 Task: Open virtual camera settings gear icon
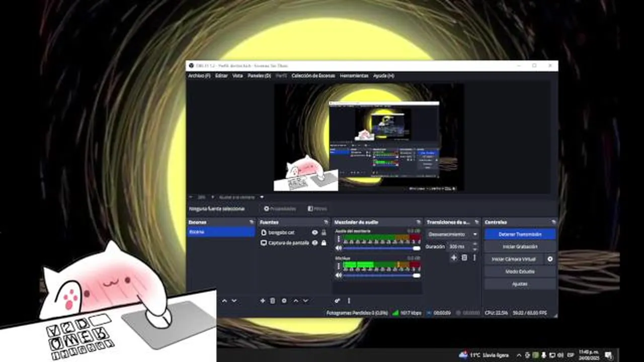coord(550,259)
